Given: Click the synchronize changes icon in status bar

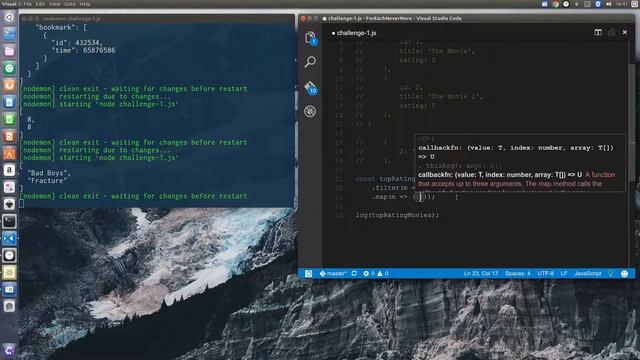Looking at the screenshot, I should 354,273.
